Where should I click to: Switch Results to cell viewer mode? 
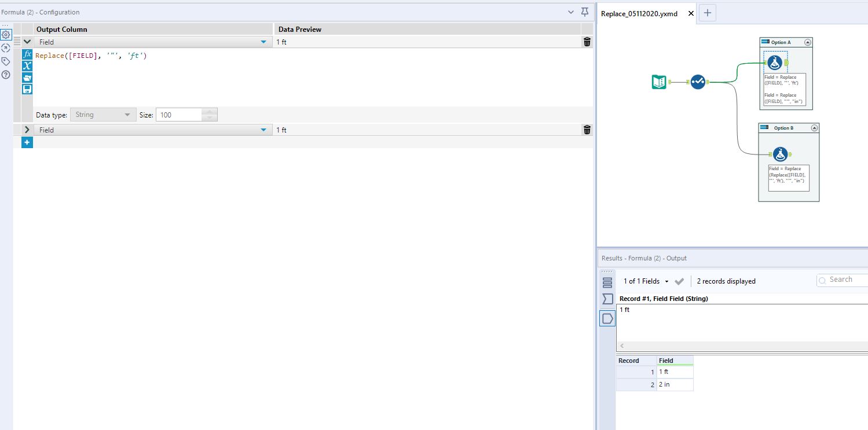tap(607, 318)
